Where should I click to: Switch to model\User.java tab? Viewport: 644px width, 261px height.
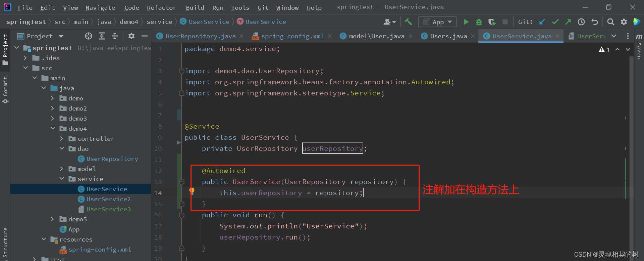(376, 36)
